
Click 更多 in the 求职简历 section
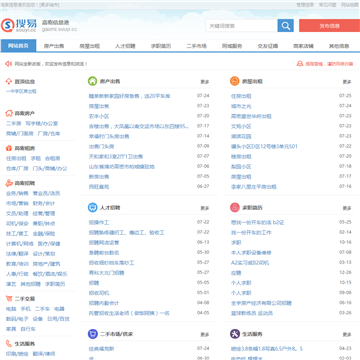point(347,208)
